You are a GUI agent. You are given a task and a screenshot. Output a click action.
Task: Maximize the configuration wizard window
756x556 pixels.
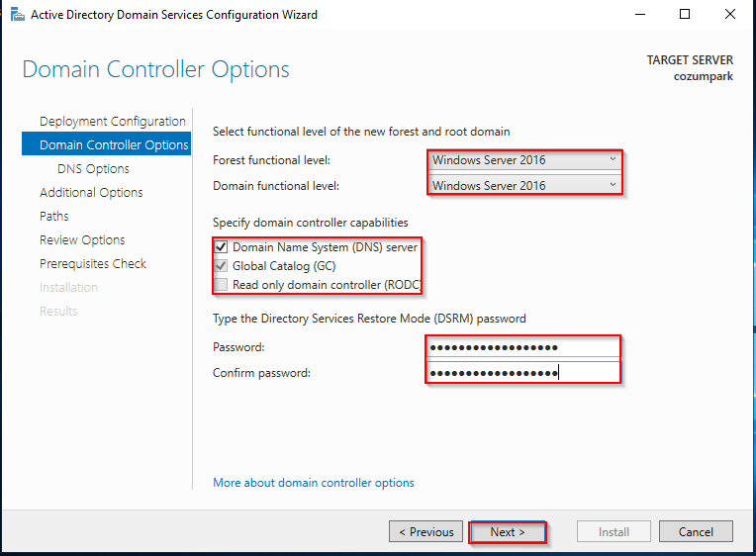pos(684,15)
